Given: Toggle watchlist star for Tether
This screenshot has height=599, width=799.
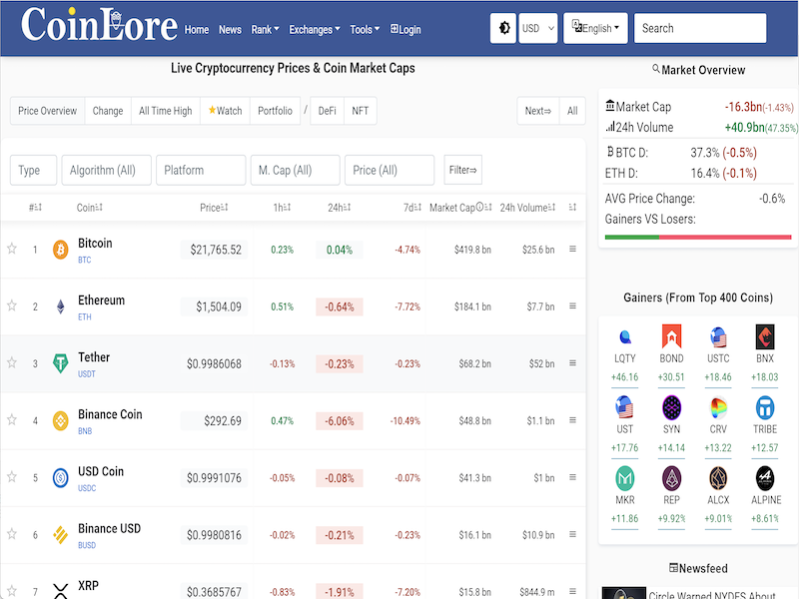Looking at the screenshot, I should pos(12,363).
